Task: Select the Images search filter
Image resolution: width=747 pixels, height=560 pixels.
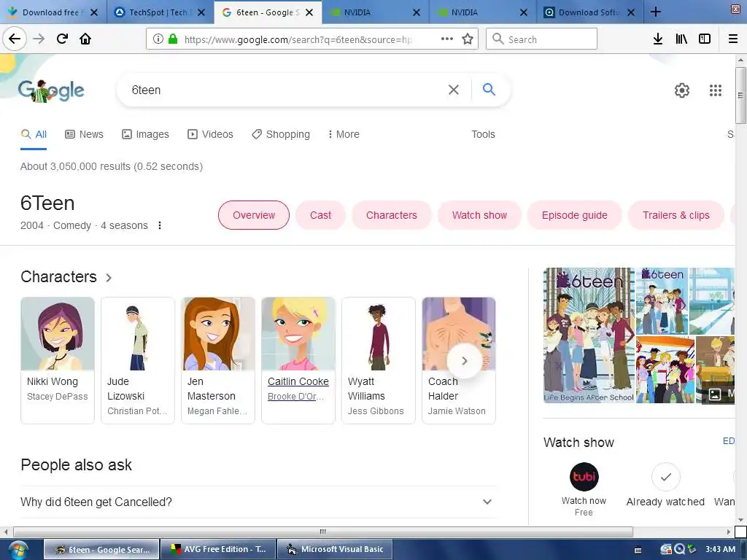Action: click(x=145, y=134)
